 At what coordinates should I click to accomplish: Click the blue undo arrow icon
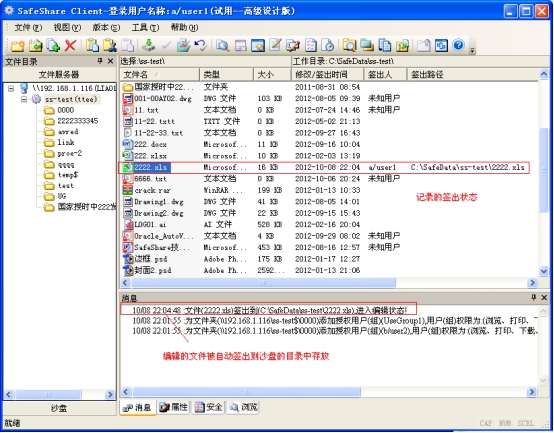click(200, 46)
